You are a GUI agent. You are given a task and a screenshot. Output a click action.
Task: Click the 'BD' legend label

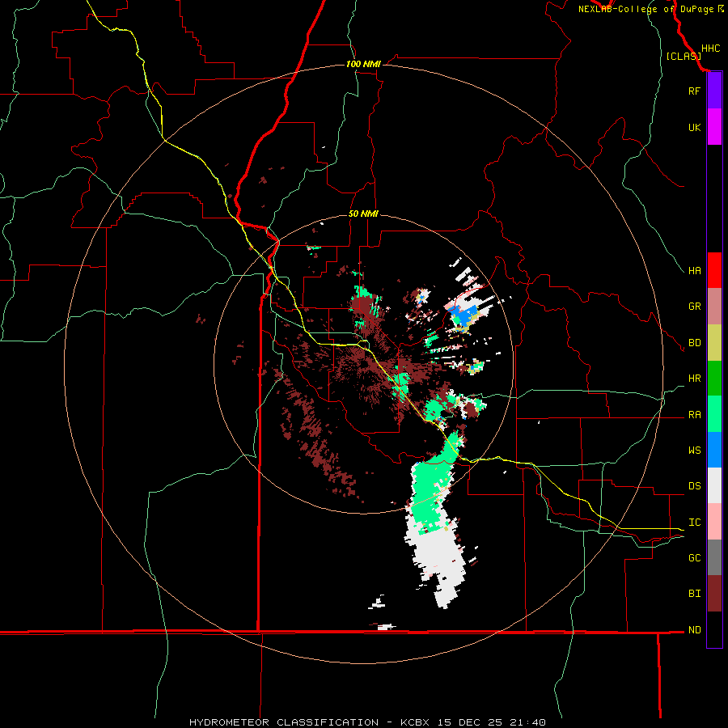tap(694, 343)
